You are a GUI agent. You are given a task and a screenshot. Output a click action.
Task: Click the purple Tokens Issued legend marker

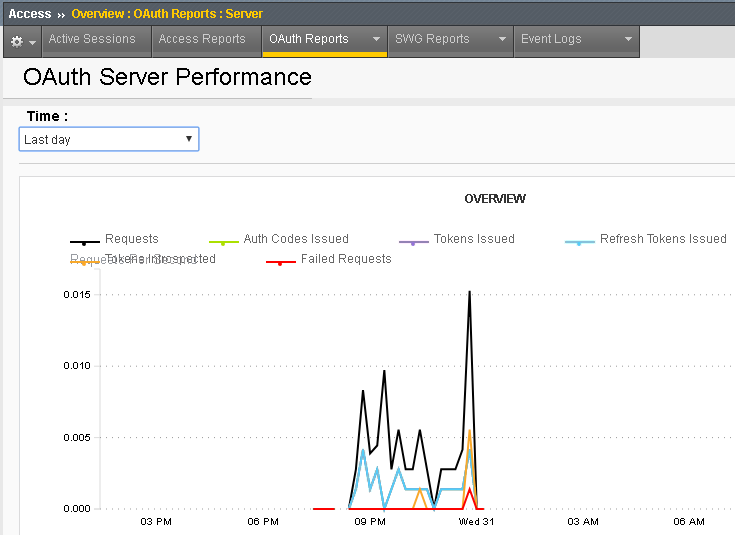click(x=413, y=242)
